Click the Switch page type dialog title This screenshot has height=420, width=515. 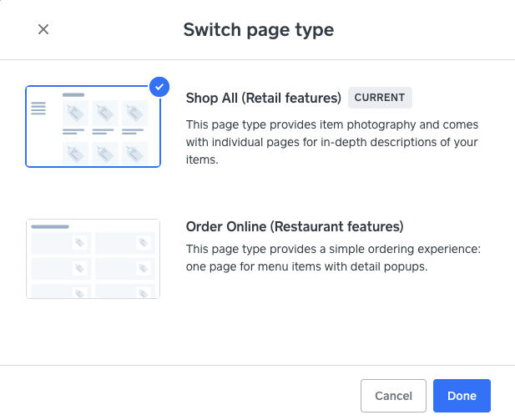(x=258, y=30)
